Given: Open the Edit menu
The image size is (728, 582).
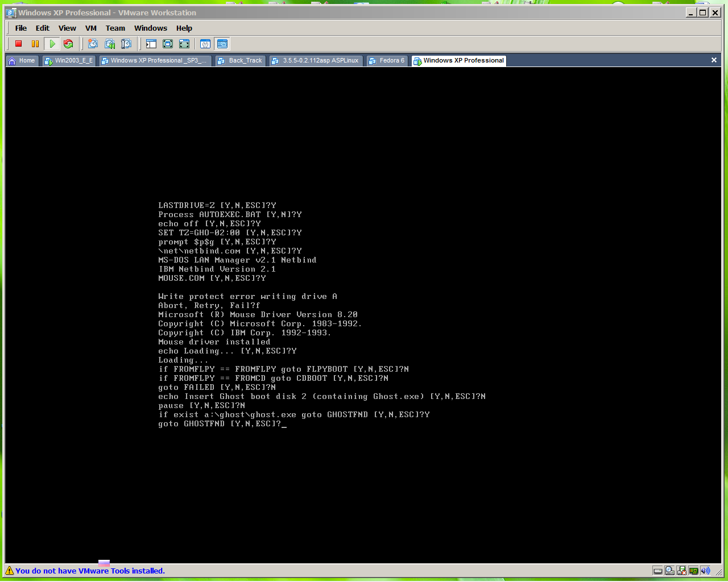Looking at the screenshot, I should 43,28.
